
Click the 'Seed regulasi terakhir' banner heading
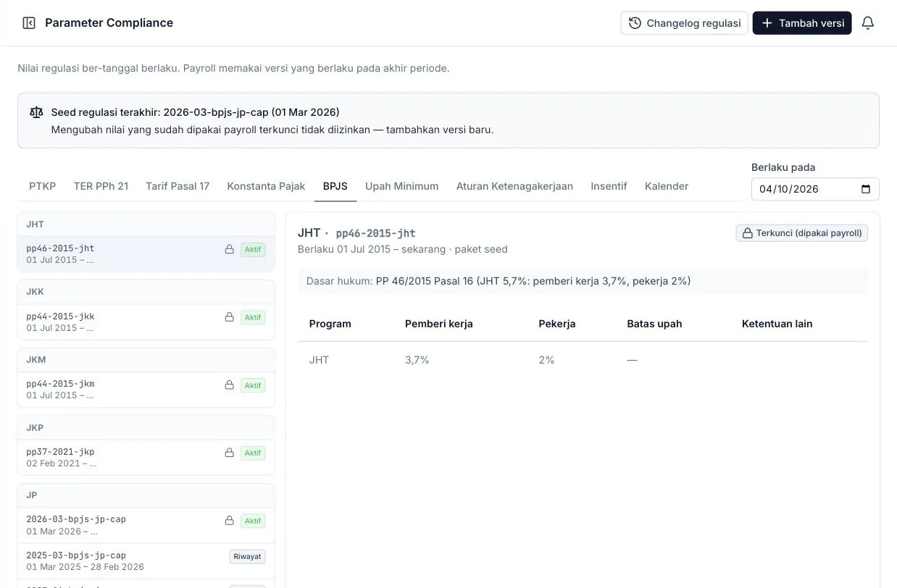(195, 112)
